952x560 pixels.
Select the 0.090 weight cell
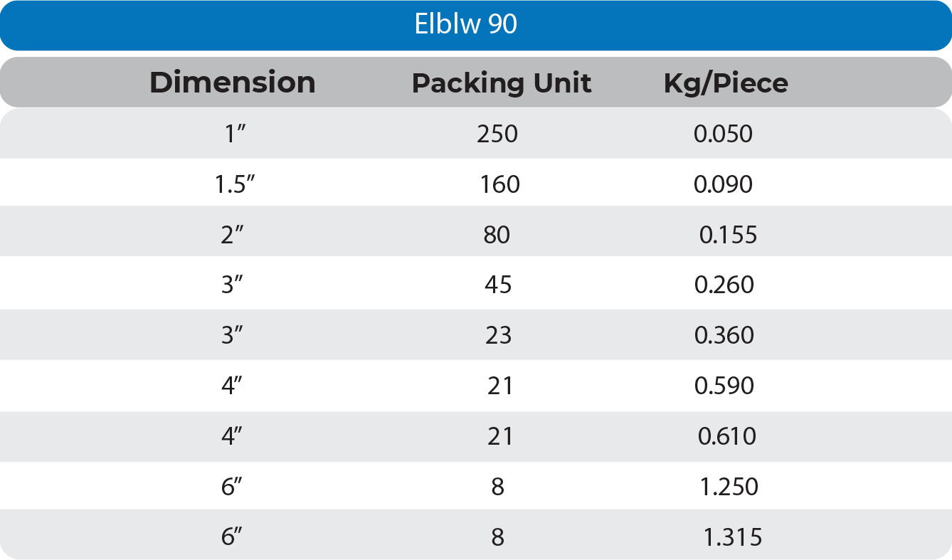click(x=723, y=185)
